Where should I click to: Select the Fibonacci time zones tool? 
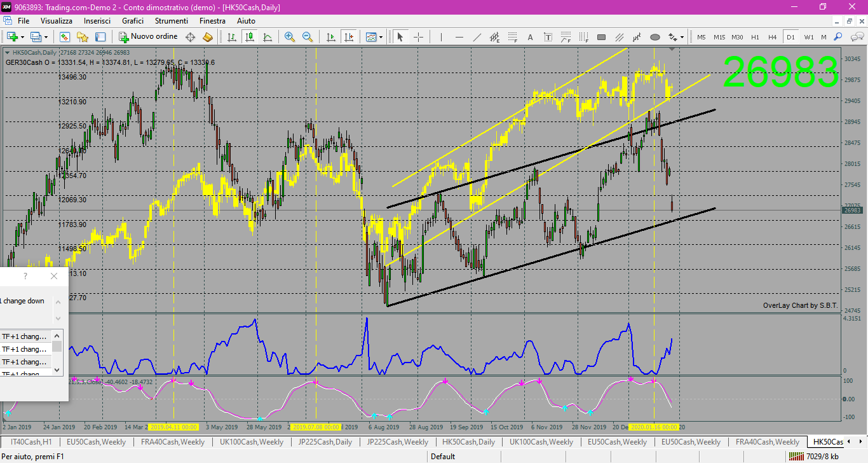[x=583, y=37]
